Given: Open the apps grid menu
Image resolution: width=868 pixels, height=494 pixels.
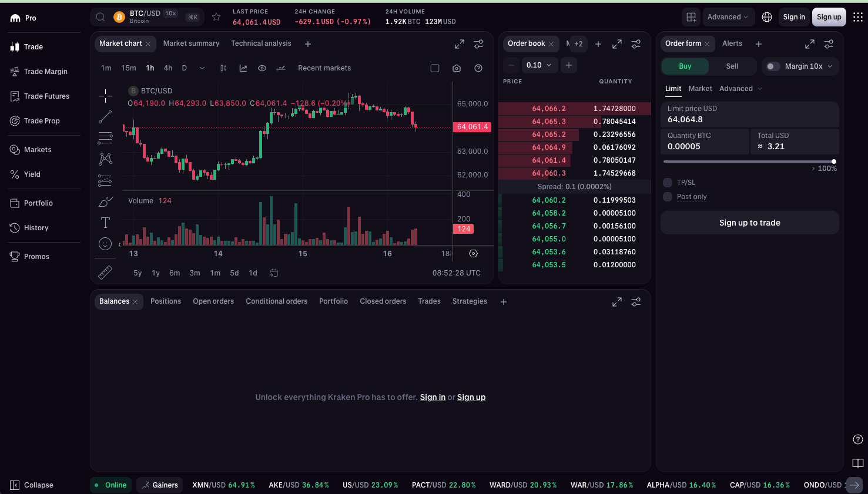Looking at the screenshot, I should coord(858,17).
